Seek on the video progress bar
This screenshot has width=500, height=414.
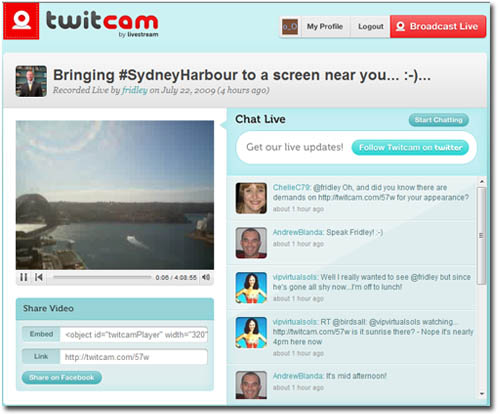click(x=102, y=277)
